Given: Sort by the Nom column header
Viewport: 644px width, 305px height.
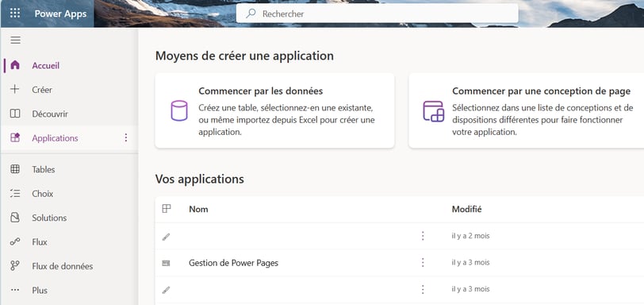Looking at the screenshot, I should [198, 209].
